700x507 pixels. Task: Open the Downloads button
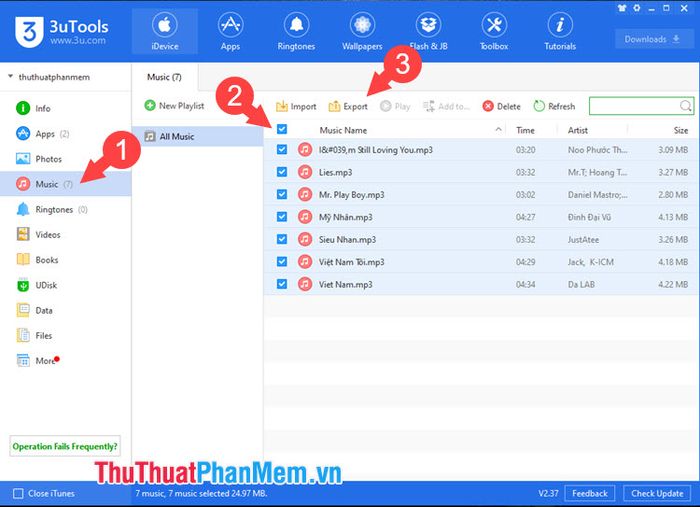(652, 39)
